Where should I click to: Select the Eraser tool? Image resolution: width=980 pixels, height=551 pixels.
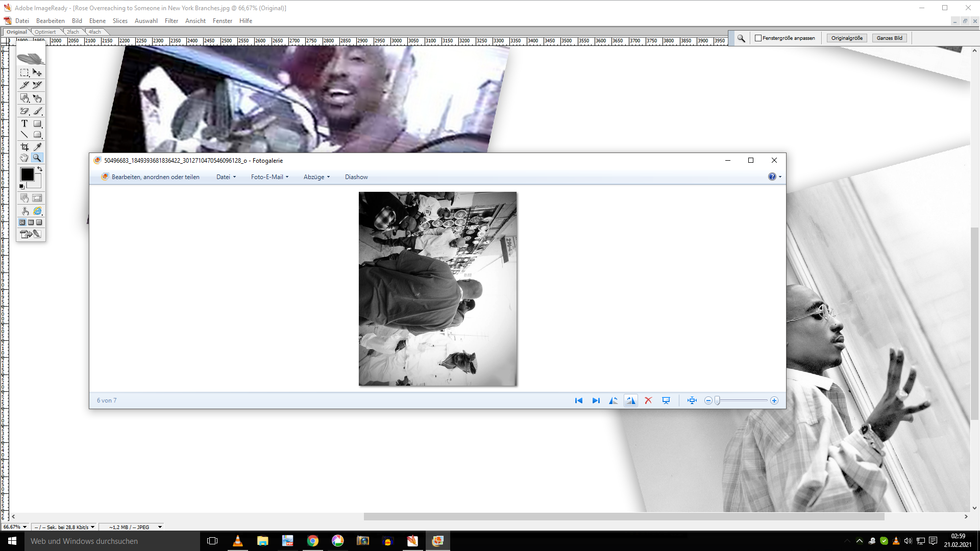click(x=24, y=111)
